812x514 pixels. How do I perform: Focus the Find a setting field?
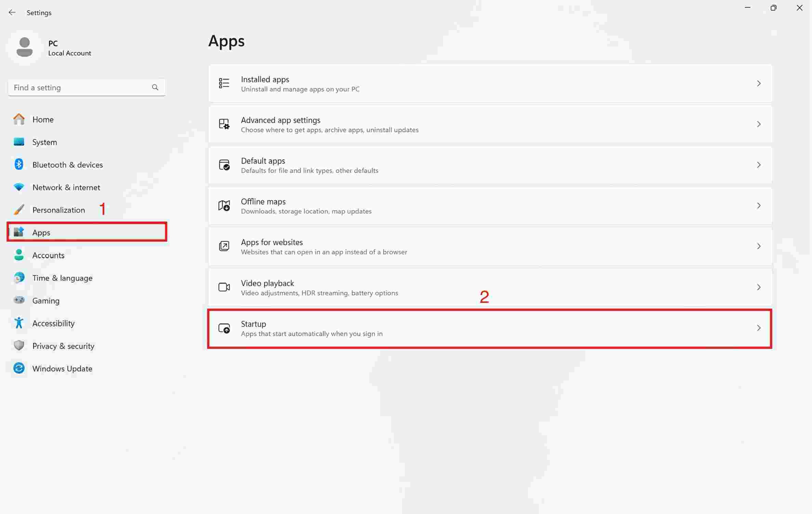click(79, 88)
